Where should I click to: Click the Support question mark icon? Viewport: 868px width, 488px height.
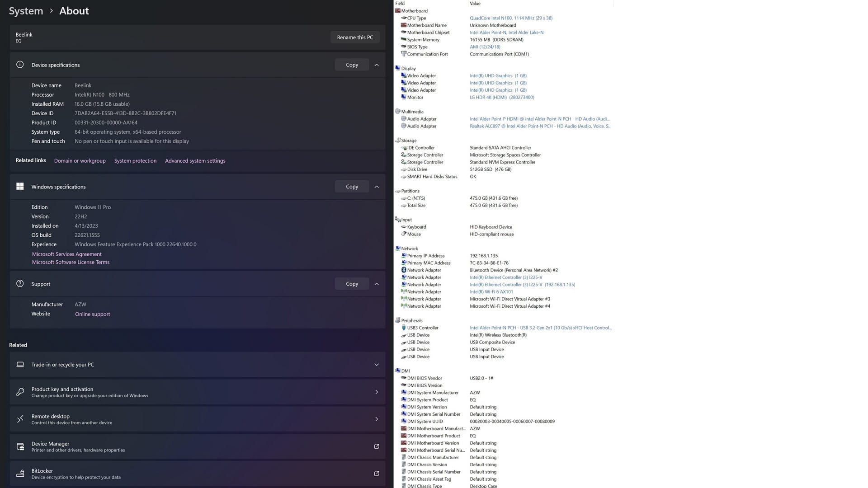pyautogui.click(x=20, y=284)
